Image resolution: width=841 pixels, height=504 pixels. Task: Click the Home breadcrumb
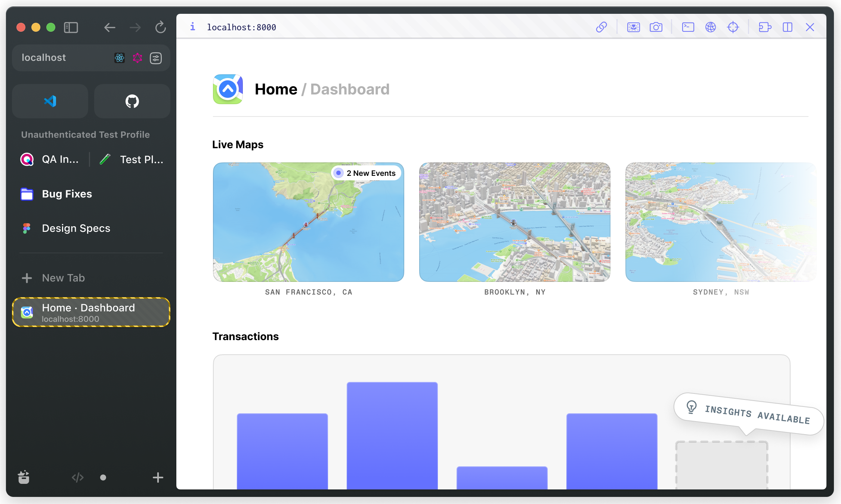[x=276, y=89]
